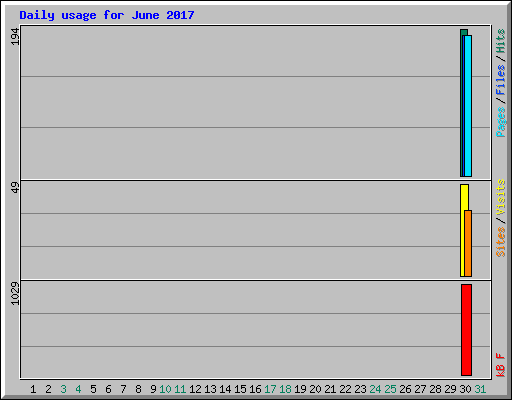The height and width of the screenshot is (400, 512).
Task: Click day 29 on the x-axis
Action: [450, 389]
